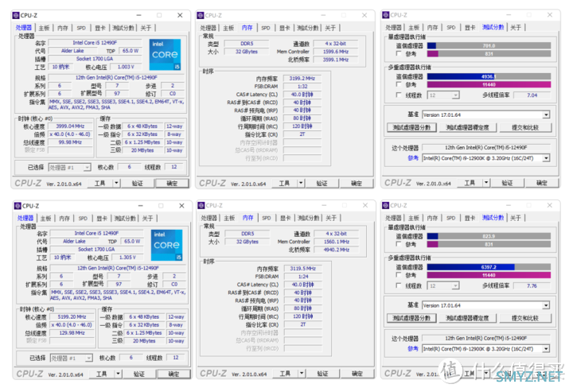Click the 3199.2 MHz memory frequency field
The width and height of the screenshot is (573, 392).
pyautogui.click(x=302, y=79)
